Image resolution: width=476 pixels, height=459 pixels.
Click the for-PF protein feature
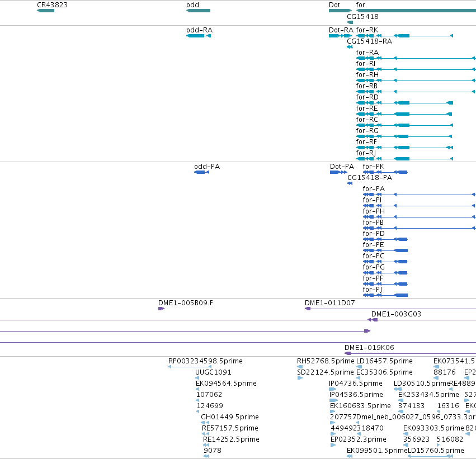385,284
